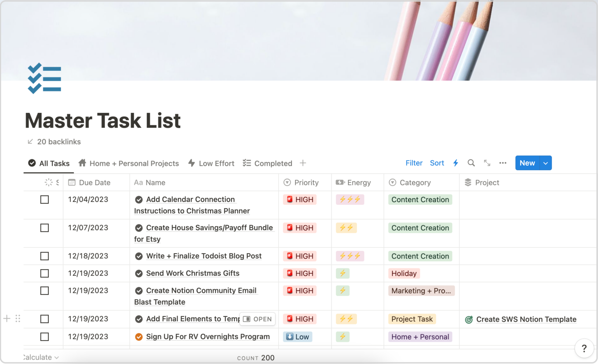Tick the checkbox next to Send Work Christmas Gifts
The width and height of the screenshot is (598, 364).
point(44,273)
